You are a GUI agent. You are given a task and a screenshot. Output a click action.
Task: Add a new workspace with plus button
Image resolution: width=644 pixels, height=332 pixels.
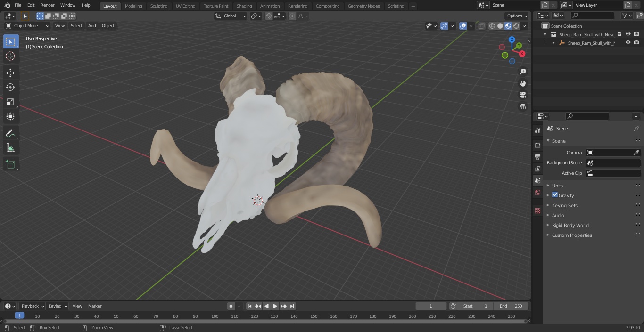point(413,6)
